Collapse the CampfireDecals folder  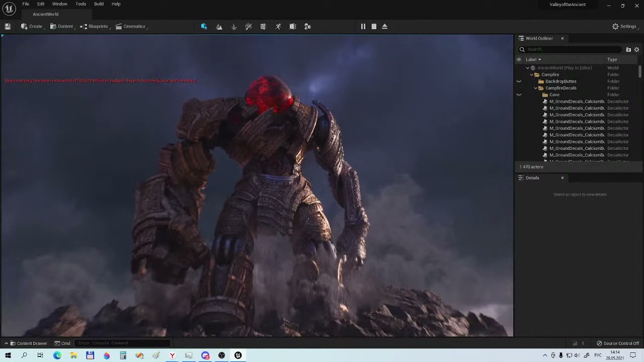536,88
